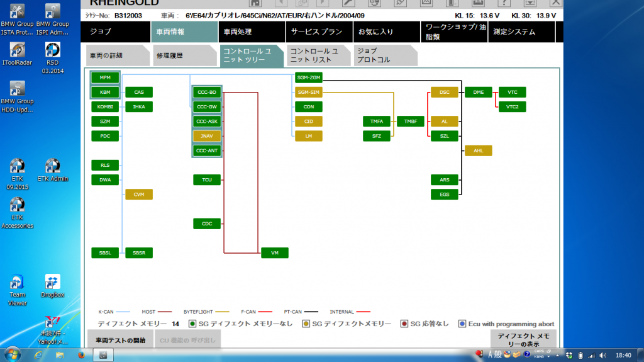Open the ワークショップ/油脂類 tab

pyautogui.click(x=454, y=31)
